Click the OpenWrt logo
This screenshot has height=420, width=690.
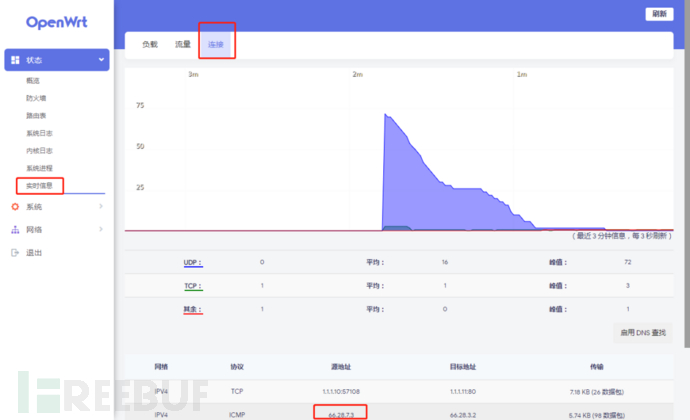coord(54,22)
